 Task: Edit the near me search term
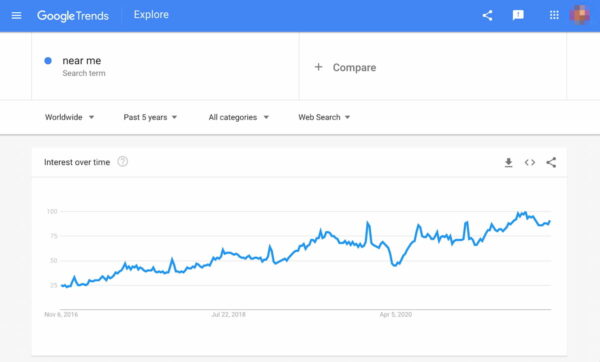(x=82, y=60)
